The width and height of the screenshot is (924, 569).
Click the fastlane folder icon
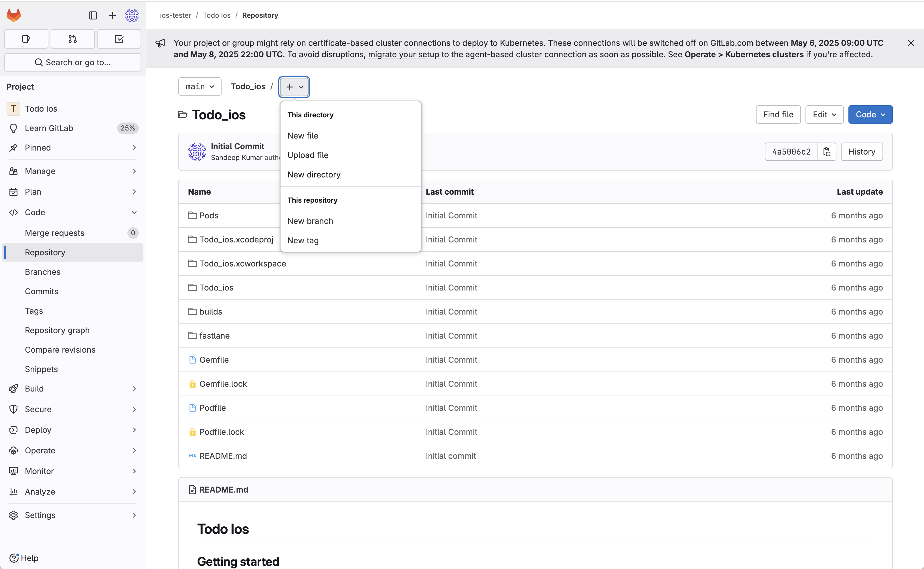[x=192, y=336]
